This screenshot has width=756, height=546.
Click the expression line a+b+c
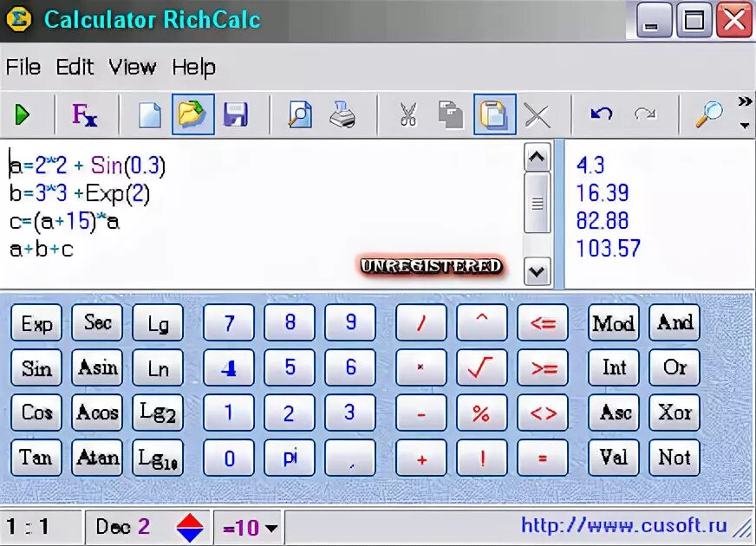(42, 250)
